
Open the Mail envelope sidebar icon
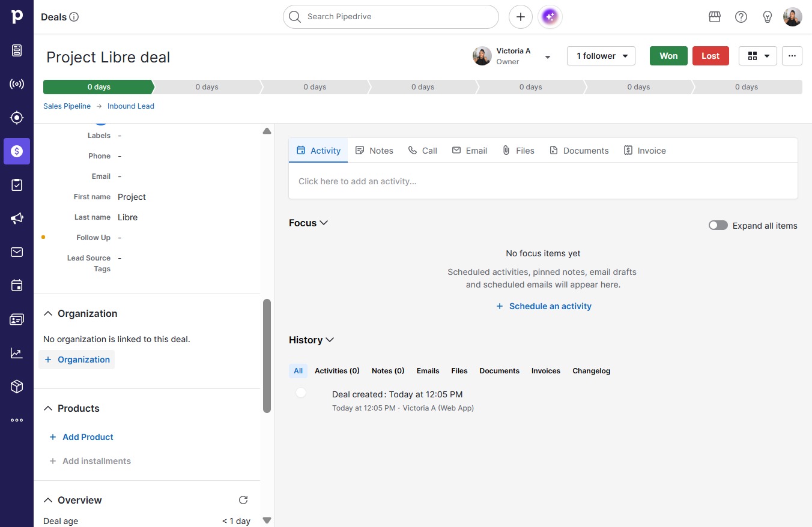(17, 252)
